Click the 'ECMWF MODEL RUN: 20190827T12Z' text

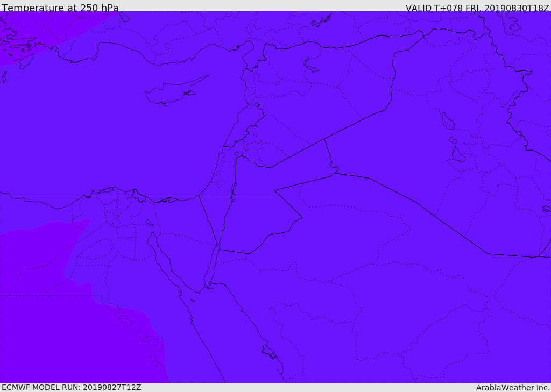(x=72, y=388)
